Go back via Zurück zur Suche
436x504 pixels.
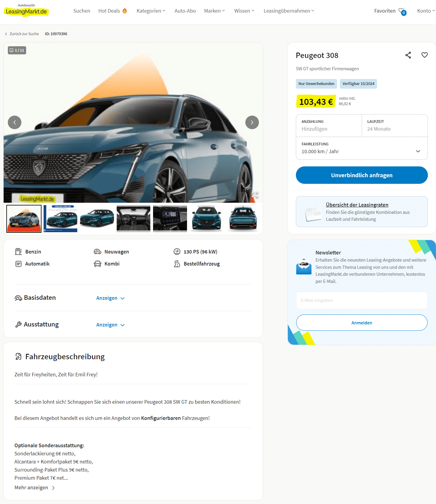pos(22,34)
